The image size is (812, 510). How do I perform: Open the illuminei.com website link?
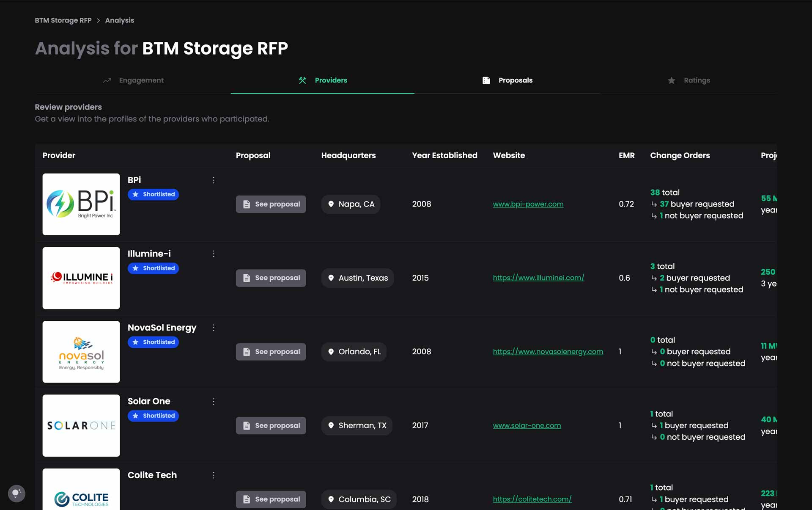tap(538, 278)
